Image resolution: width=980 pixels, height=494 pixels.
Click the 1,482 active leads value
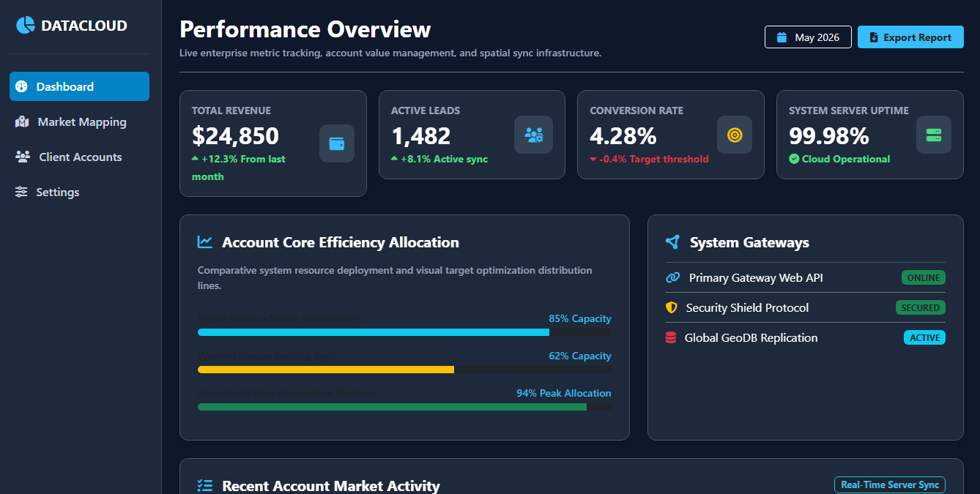(421, 136)
